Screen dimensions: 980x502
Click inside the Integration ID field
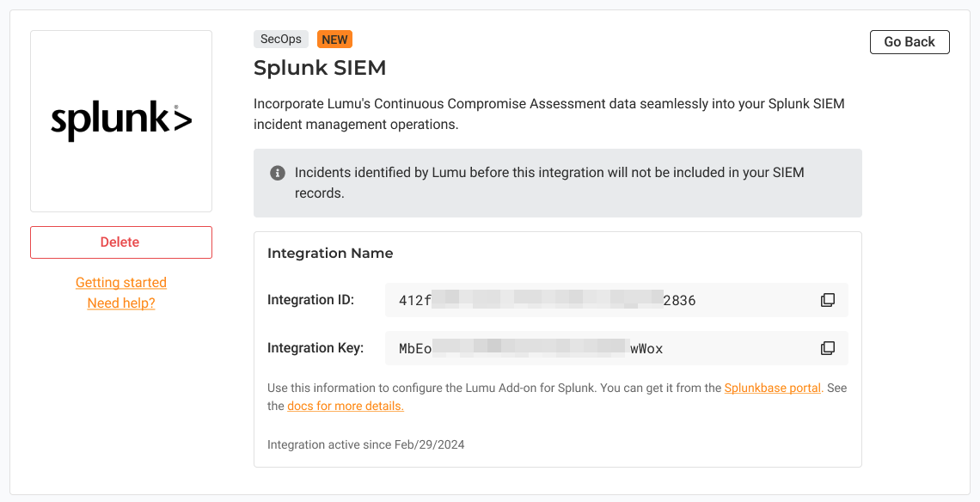tap(593, 300)
